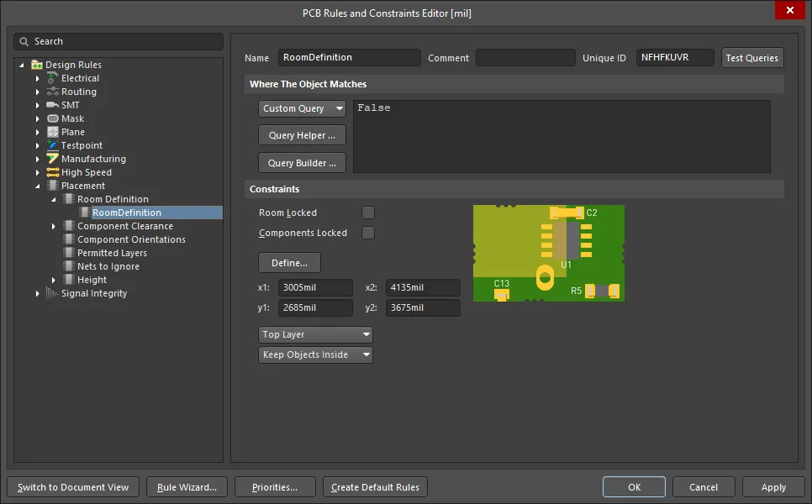Viewport: 812px width, 504px height.
Task: Click the Permitted Layers rule icon
Action: (68, 253)
